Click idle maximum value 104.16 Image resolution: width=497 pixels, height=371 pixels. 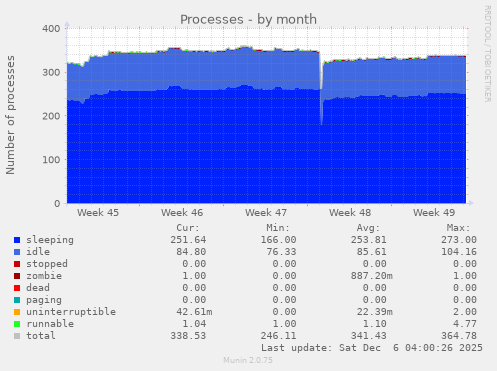click(459, 252)
